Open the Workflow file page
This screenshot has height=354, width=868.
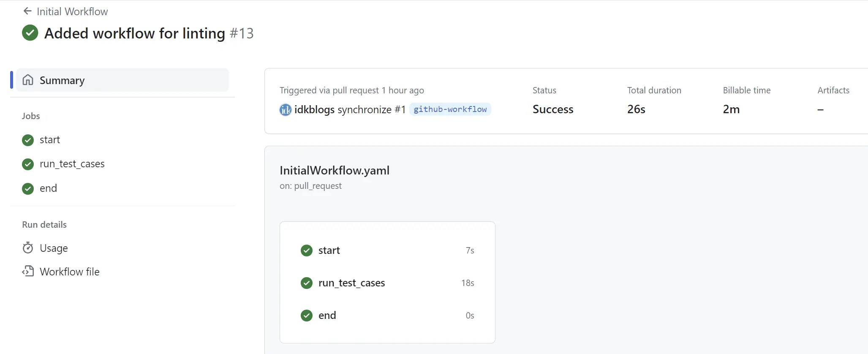tap(70, 272)
